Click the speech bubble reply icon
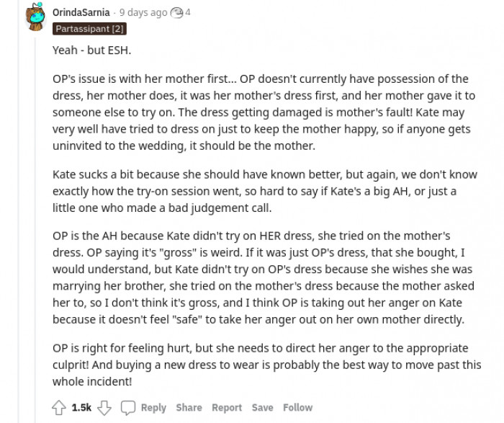The width and height of the screenshot is (504, 423). [x=127, y=408]
